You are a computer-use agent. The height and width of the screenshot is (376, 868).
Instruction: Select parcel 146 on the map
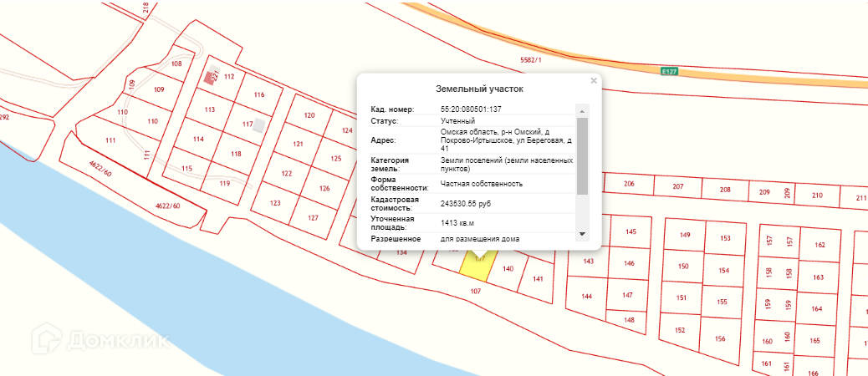629,263
